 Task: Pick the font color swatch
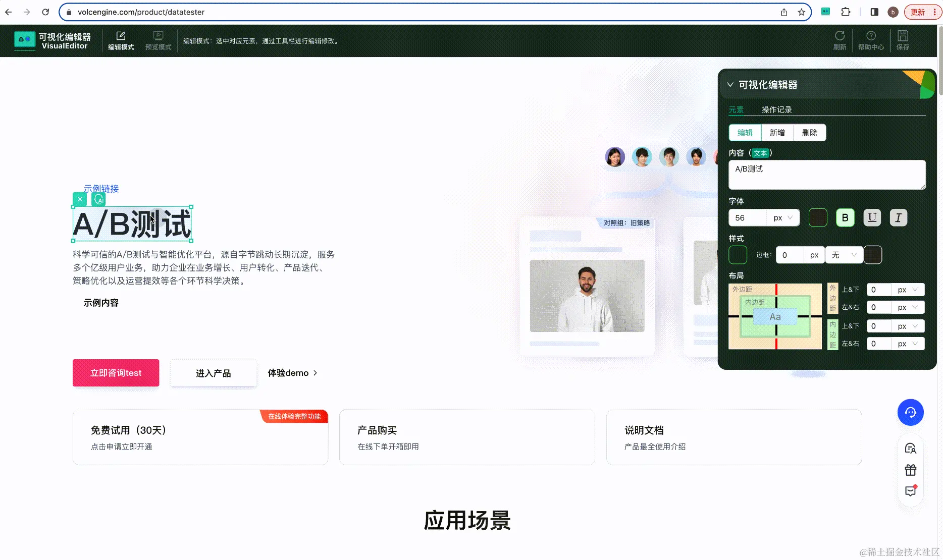(x=818, y=217)
